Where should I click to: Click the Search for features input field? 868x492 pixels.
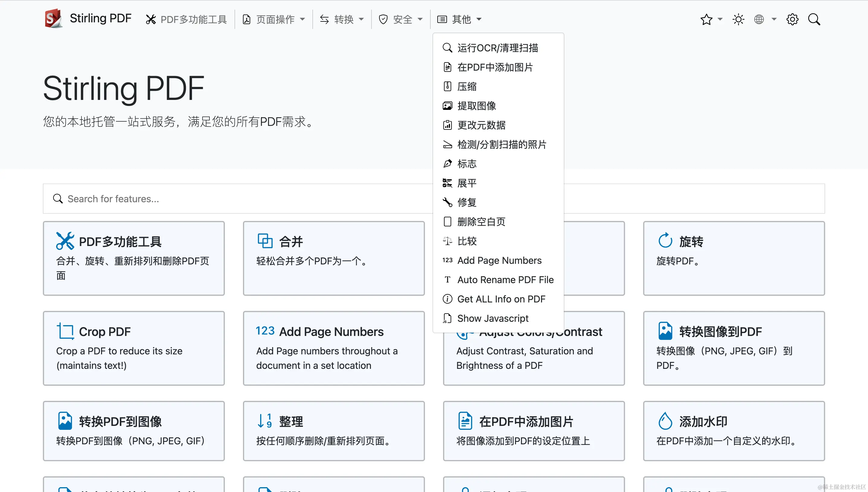point(434,199)
